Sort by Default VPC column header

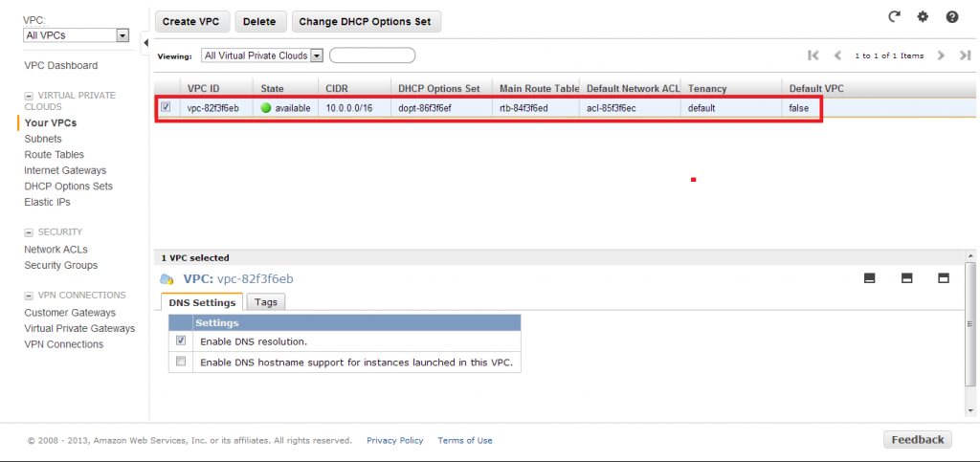click(x=816, y=89)
